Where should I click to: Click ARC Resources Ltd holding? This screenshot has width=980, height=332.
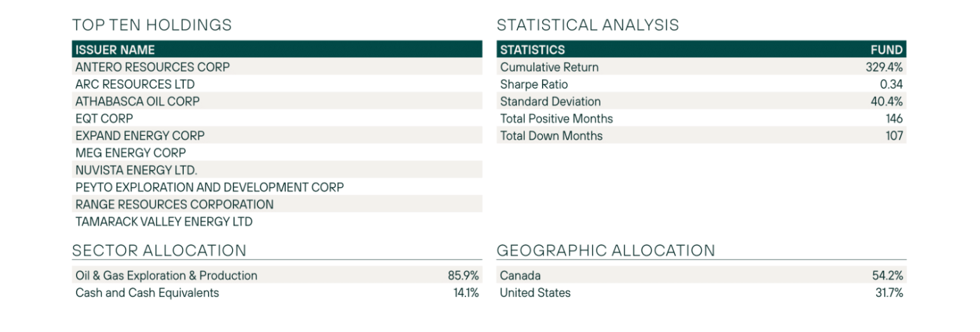[277, 84]
